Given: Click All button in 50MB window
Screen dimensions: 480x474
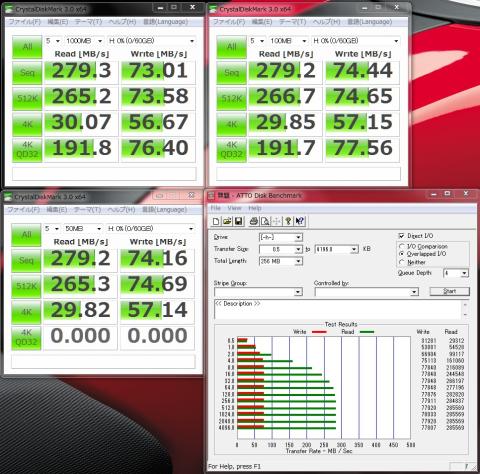Looking at the screenshot, I should tap(26, 235).
